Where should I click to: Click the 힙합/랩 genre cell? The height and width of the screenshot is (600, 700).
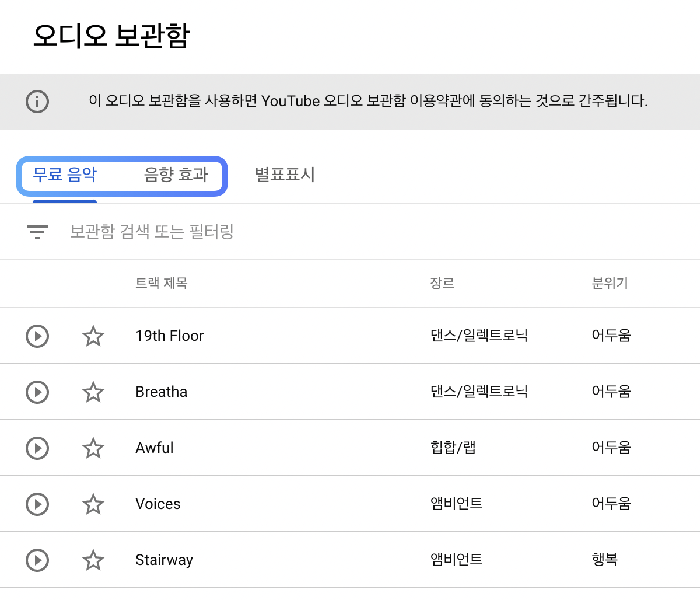[x=453, y=448]
